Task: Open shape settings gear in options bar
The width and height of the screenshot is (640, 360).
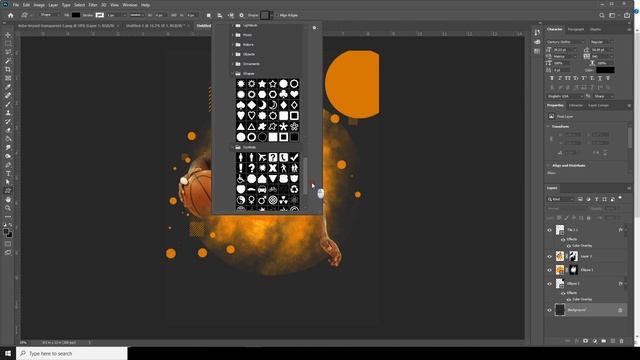Action: (241, 15)
